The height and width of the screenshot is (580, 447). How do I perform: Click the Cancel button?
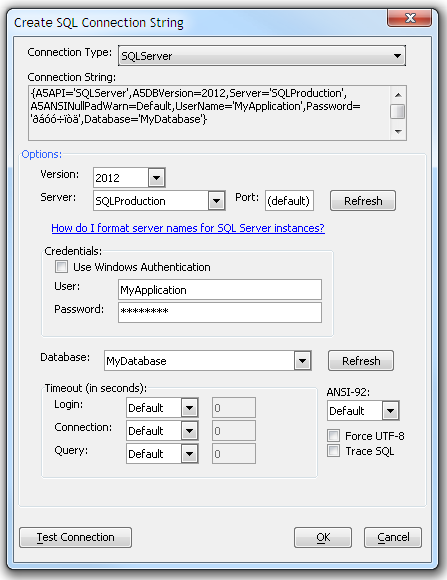(393, 537)
